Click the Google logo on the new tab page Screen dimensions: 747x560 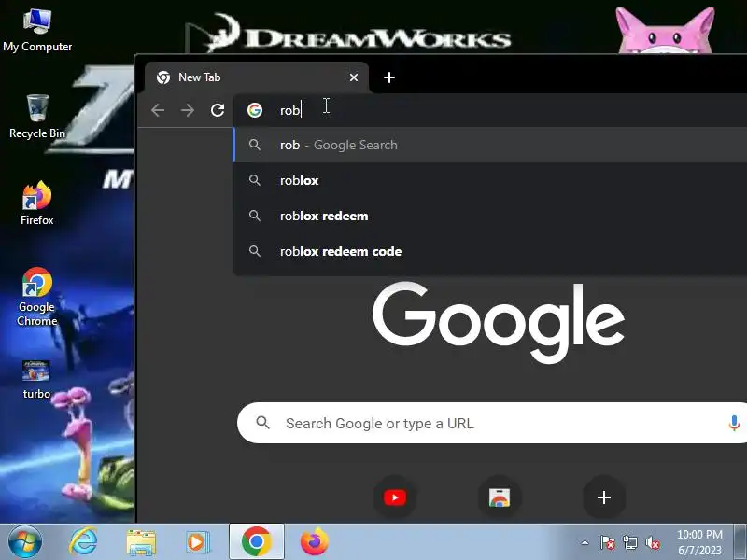pyautogui.click(x=499, y=322)
